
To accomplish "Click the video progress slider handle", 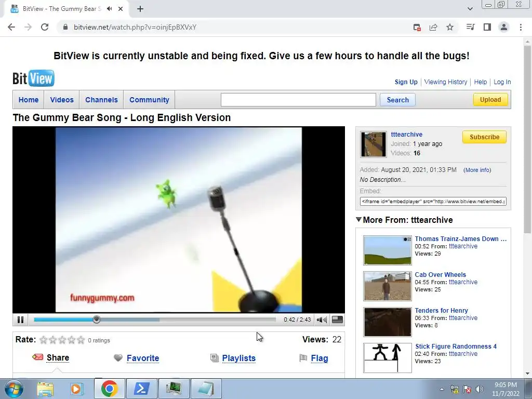I will pyautogui.click(x=97, y=320).
